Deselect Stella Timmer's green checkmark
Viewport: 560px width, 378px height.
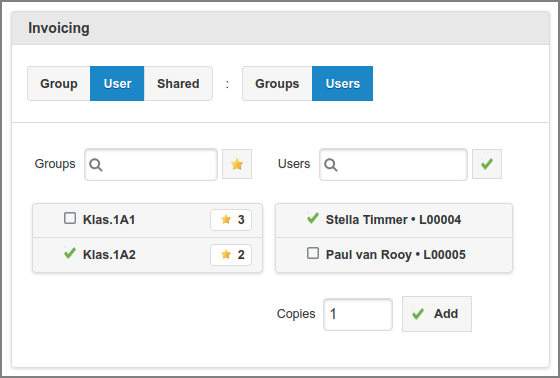point(313,218)
